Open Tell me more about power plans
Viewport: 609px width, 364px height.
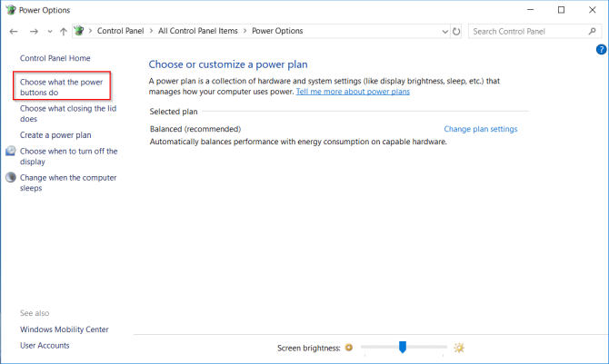coord(353,92)
